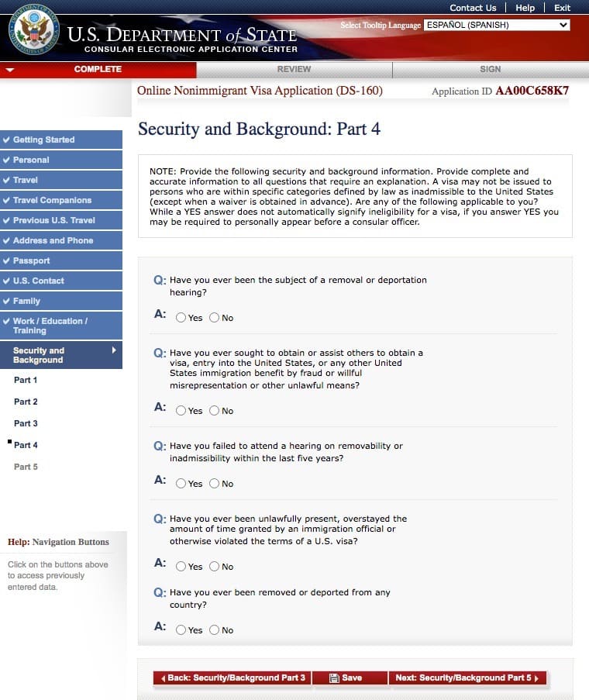
Task: Click the checkmark icon next to Family
Action: pos(6,302)
